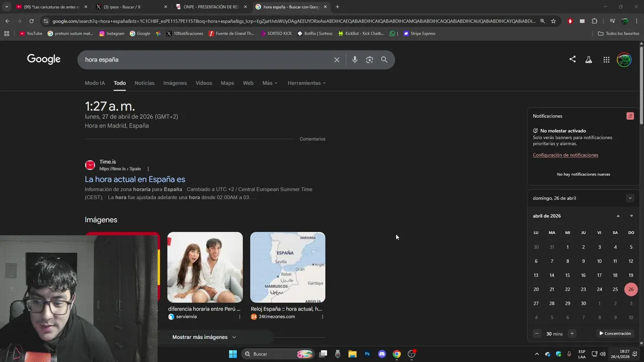Select April 26 in the calendar
Viewport: 644px width, 362px height.
click(630, 289)
